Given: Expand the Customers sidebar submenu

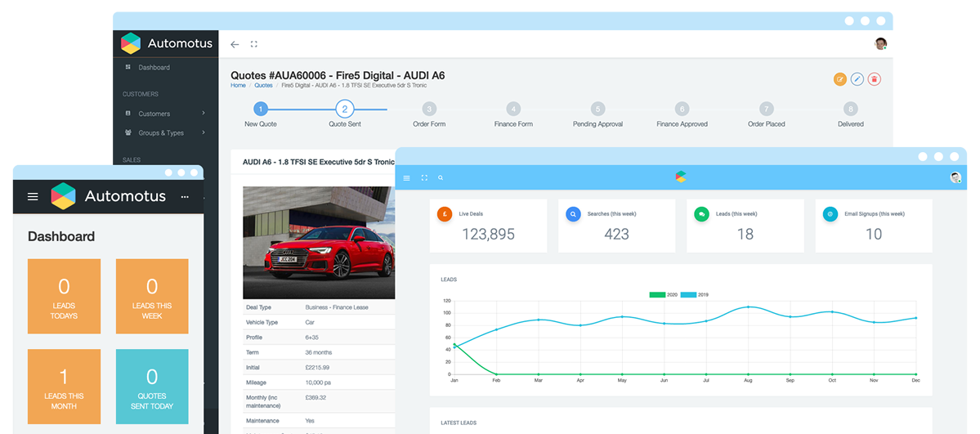Looking at the screenshot, I should [204, 114].
